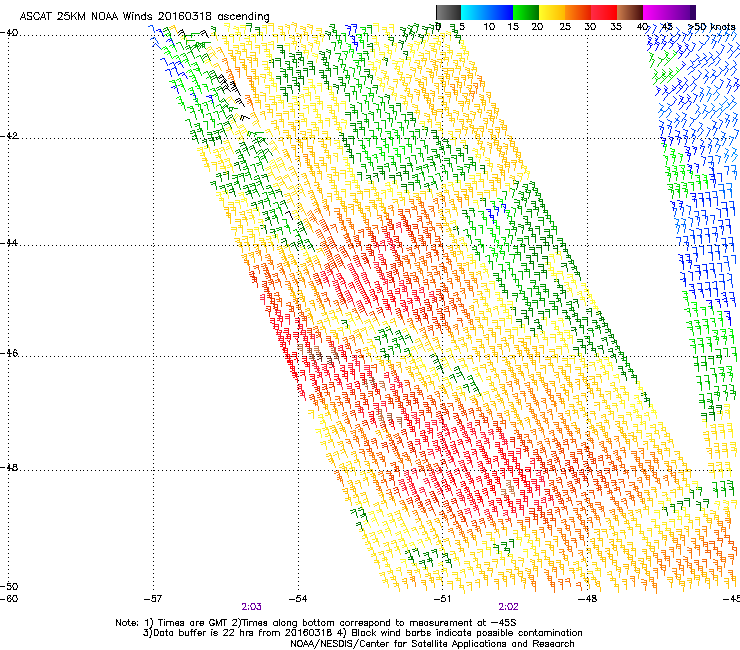Click the NOAA/NESDIS credit line
740x650 pixels.
432,644
